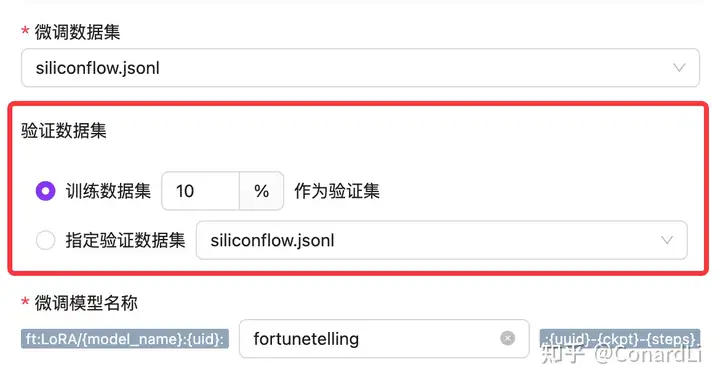Image resolution: width=720 pixels, height=383 pixels.
Task: Click the percentage input showing 10
Action: (x=200, y=191)
